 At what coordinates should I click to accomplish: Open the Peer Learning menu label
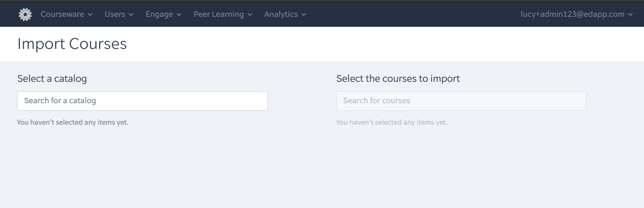click(219, 15)
